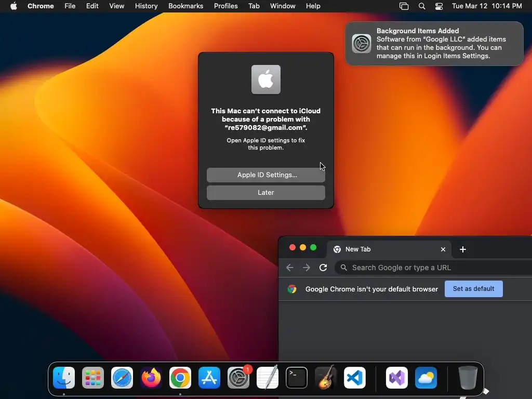Open the Help menu
The width and height of the screenshot is (532, 399).
313,6
